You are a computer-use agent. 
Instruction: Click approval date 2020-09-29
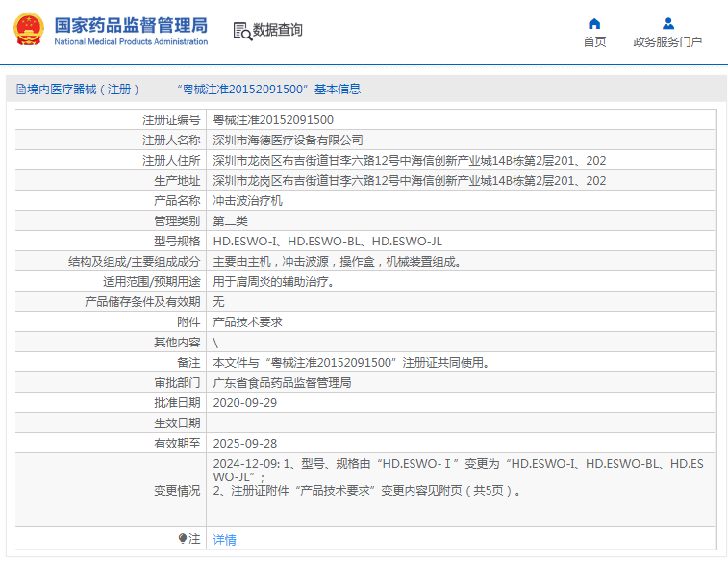pos(244,402)
